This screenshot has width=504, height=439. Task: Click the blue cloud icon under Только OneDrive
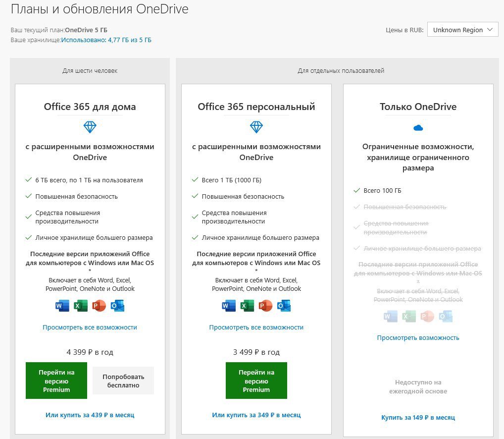[x=418, y=128]
